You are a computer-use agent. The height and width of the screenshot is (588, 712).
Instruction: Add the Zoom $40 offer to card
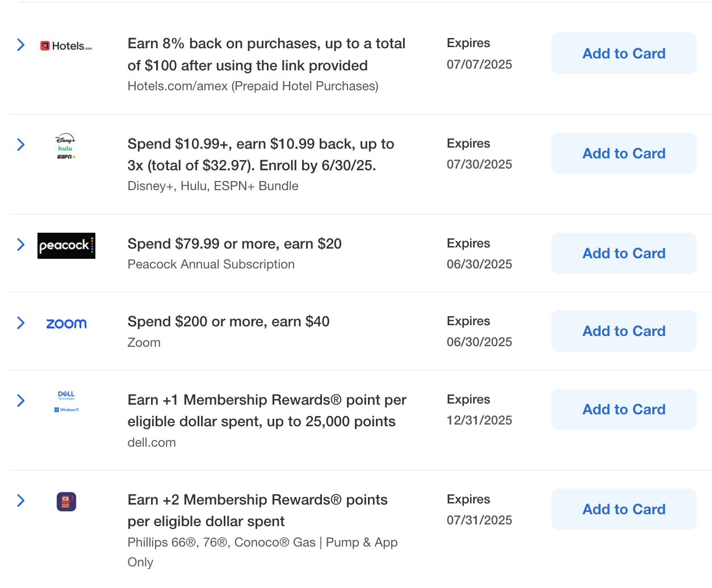[623, 331]
